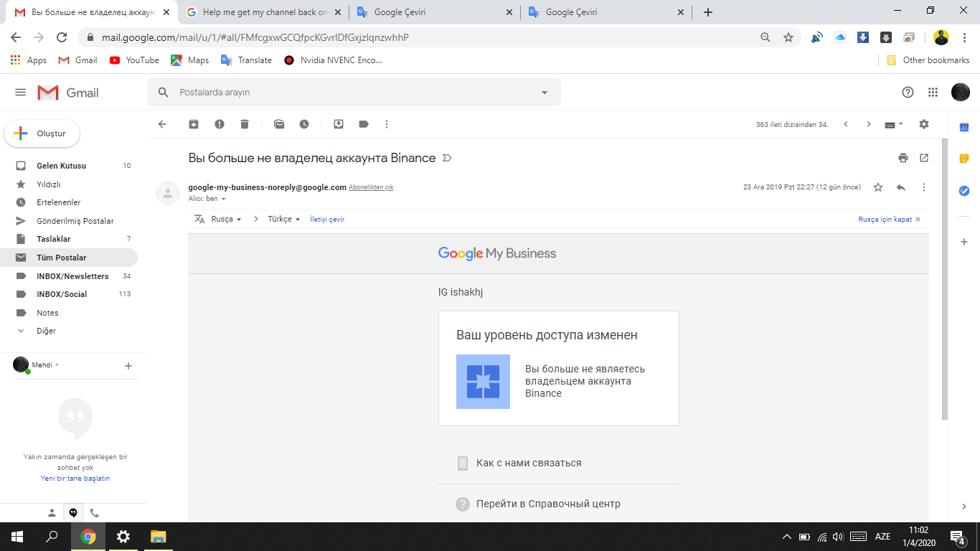Viewport: 980px width, 551px height.
Task: Open the Translate bookmark
Action: click(246, 60)
